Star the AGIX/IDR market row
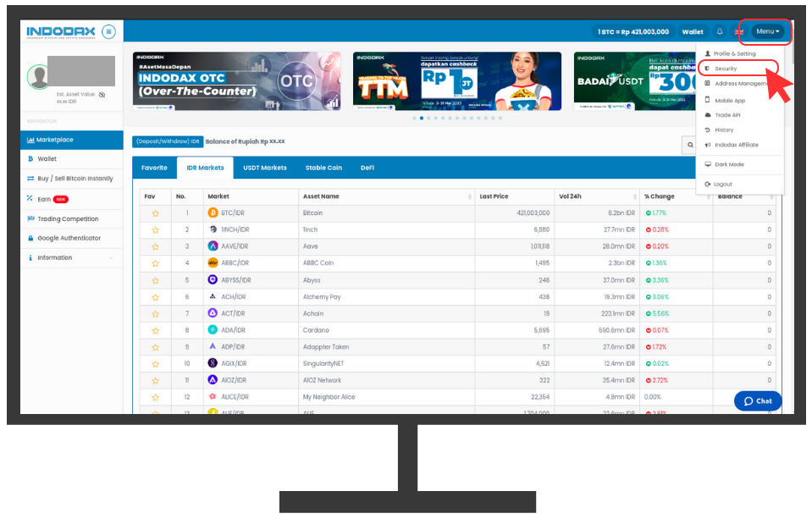Image resolution: width=812 pixels, height=519 pixels. point(155,364)
